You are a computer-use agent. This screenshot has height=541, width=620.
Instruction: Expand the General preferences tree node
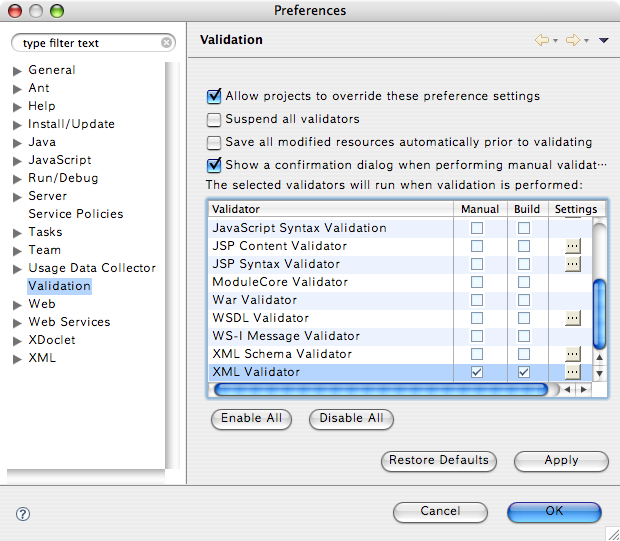[17, 71]
